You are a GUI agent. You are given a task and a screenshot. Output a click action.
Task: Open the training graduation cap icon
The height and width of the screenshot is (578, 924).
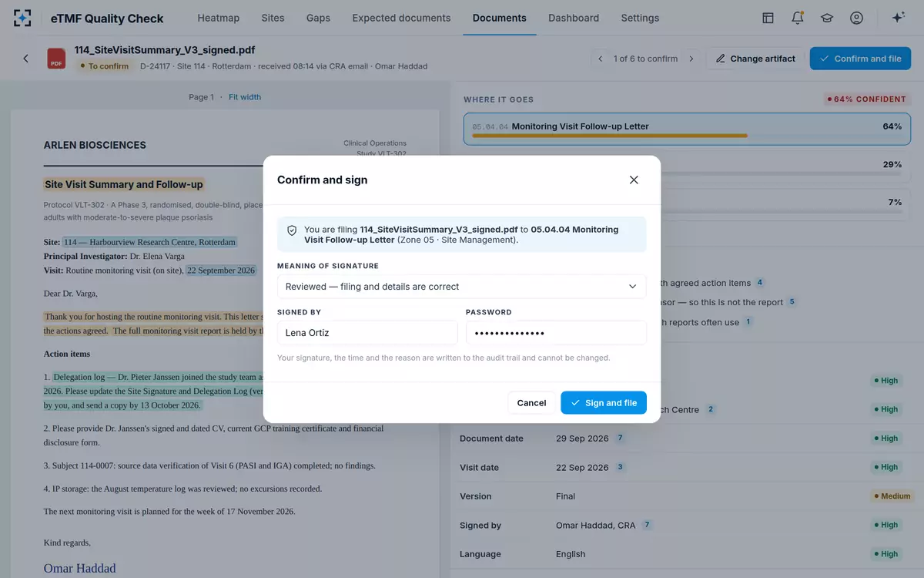[x=827, y=18]
